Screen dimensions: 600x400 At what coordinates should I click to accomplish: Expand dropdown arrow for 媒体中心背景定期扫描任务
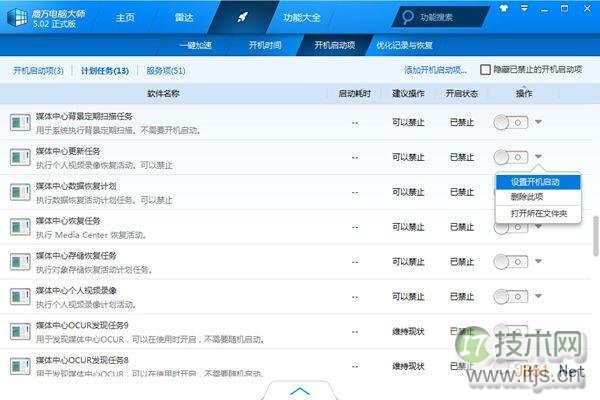click(x=539, y=122)
